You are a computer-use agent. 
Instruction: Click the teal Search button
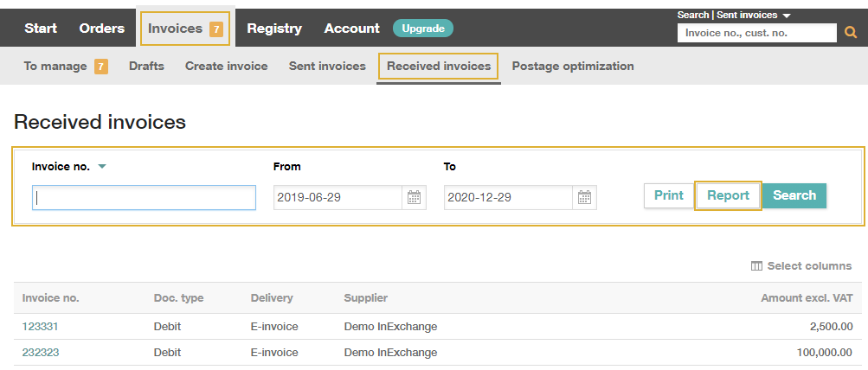(x=794, y=195)
